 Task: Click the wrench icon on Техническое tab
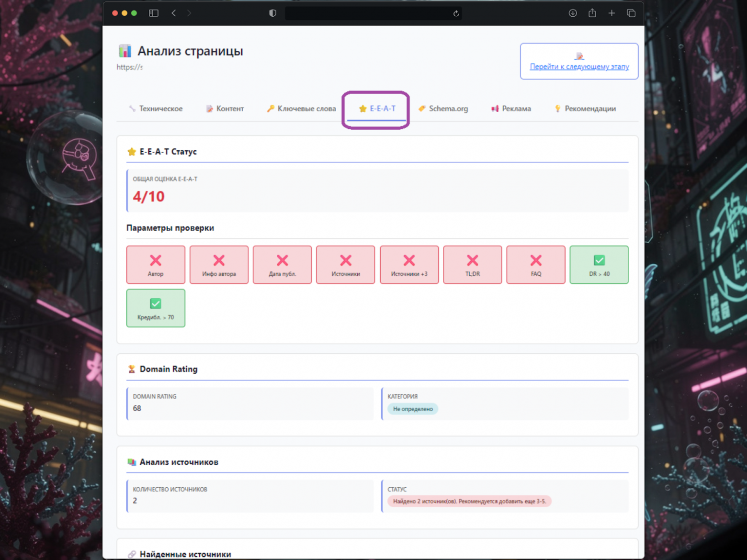click(132, 109)
